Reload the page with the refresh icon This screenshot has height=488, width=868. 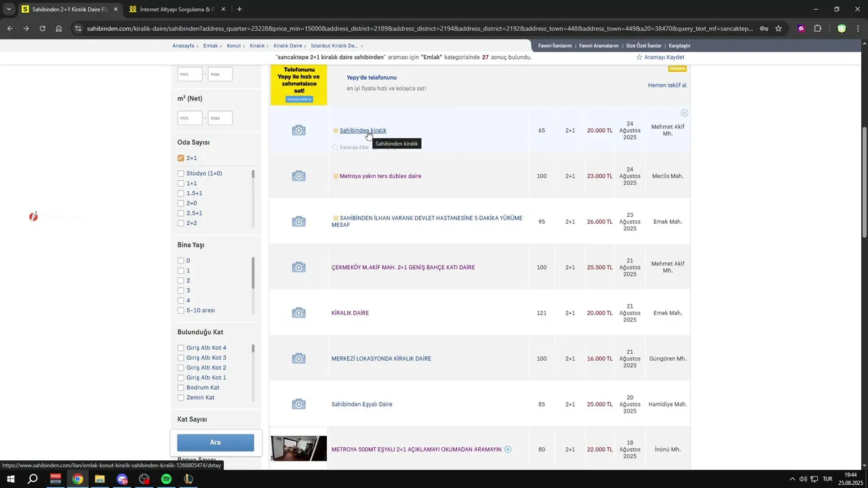[42, 28]
